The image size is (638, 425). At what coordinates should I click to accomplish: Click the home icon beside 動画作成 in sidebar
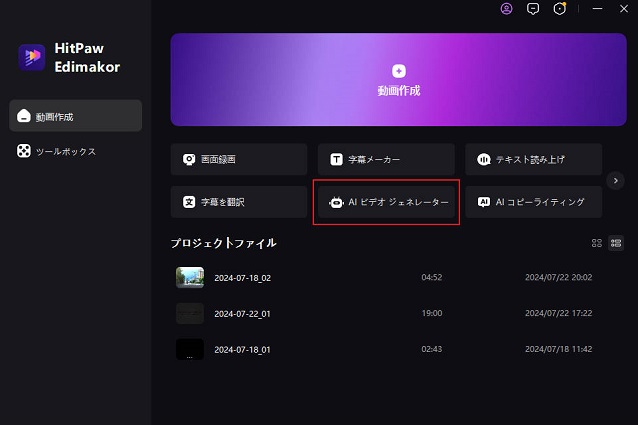(24, 116)
